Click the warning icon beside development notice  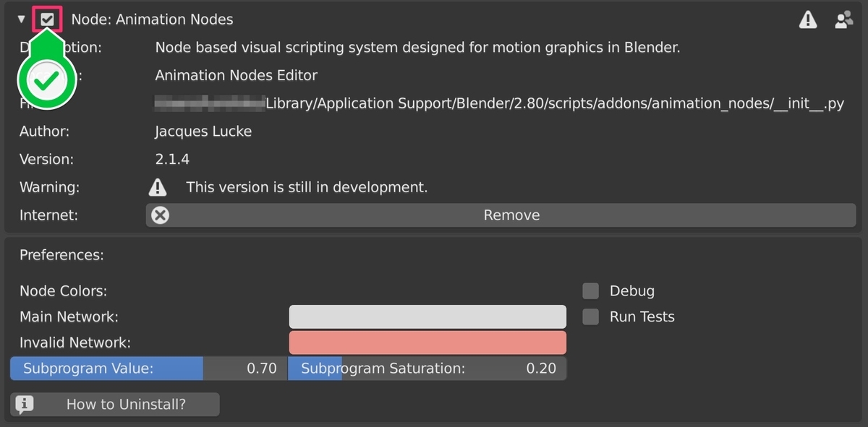tap(157, 188)
